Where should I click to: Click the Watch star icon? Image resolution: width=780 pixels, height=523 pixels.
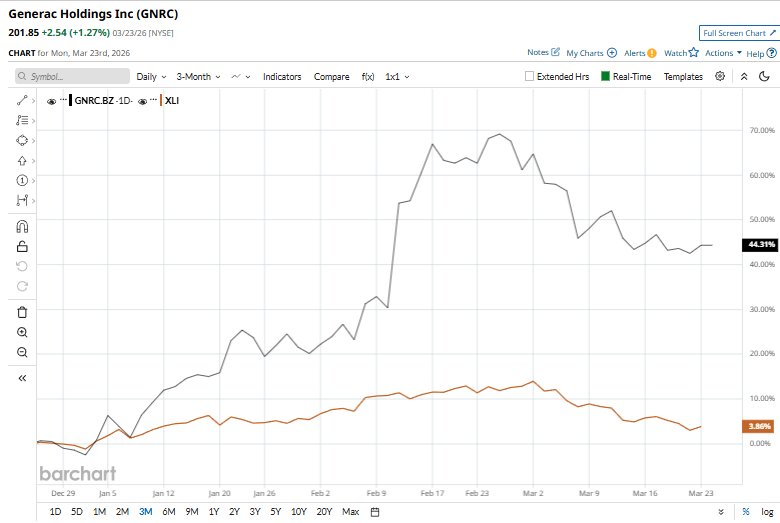click(x=694, y=52)
